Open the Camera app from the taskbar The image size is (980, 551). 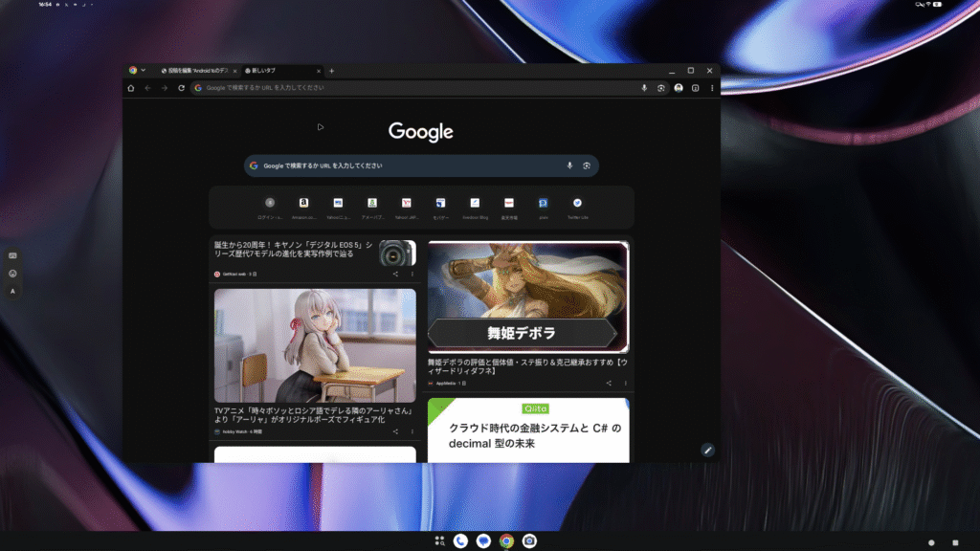pyautogui.click(x=529, y=540)
